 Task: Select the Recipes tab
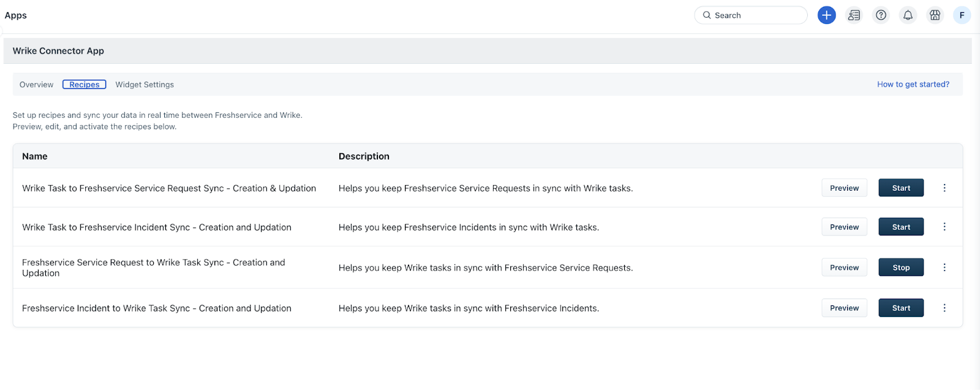(85, 85)
